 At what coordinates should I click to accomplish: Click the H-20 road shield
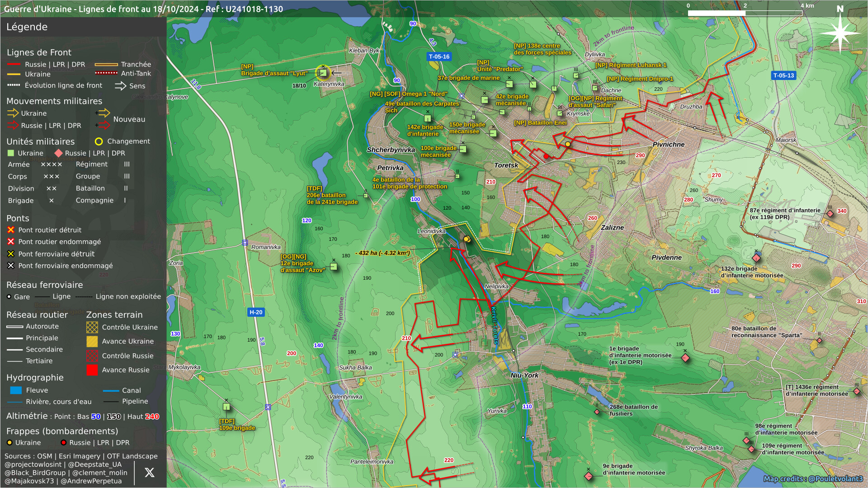point(256,312)
